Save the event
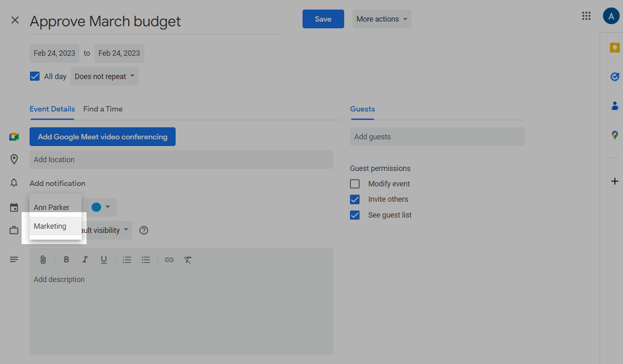The width and height of the screenshot is (623, 364). point(323,19)
